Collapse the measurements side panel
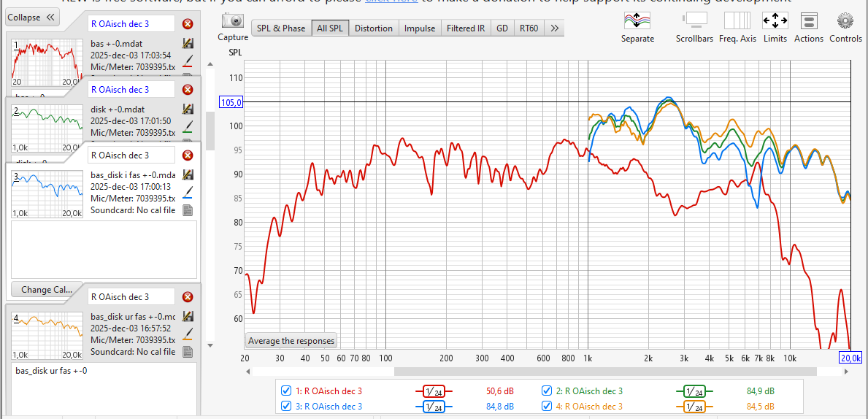Image resolution: width=868 pixels, height=419 pixels. click(x=31, y=18)
